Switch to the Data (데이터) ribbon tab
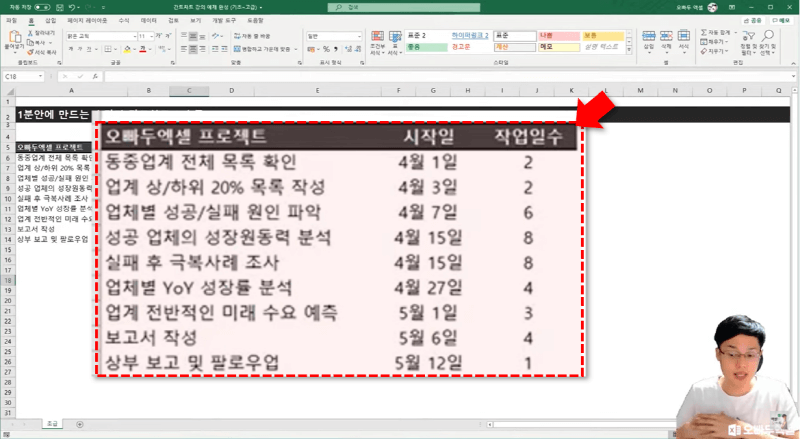 tap(148, 19)
